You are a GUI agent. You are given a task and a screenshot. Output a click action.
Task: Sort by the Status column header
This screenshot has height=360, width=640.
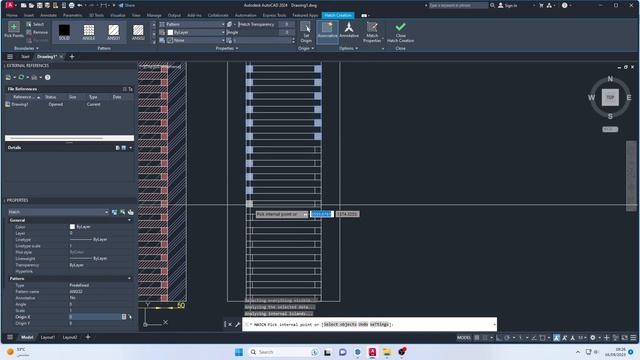pyautogui.click(x=51, y=97)
